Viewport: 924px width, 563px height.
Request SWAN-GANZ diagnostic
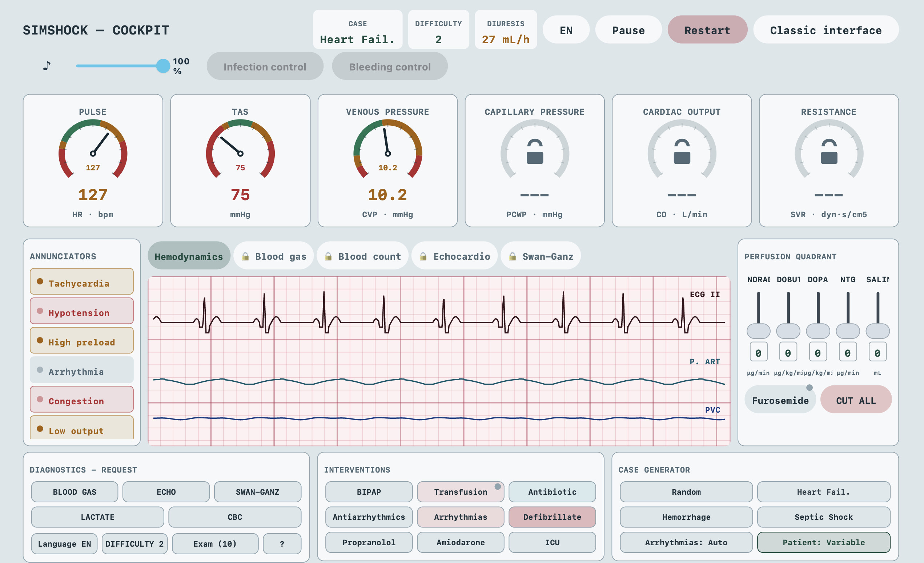[258, 492]
